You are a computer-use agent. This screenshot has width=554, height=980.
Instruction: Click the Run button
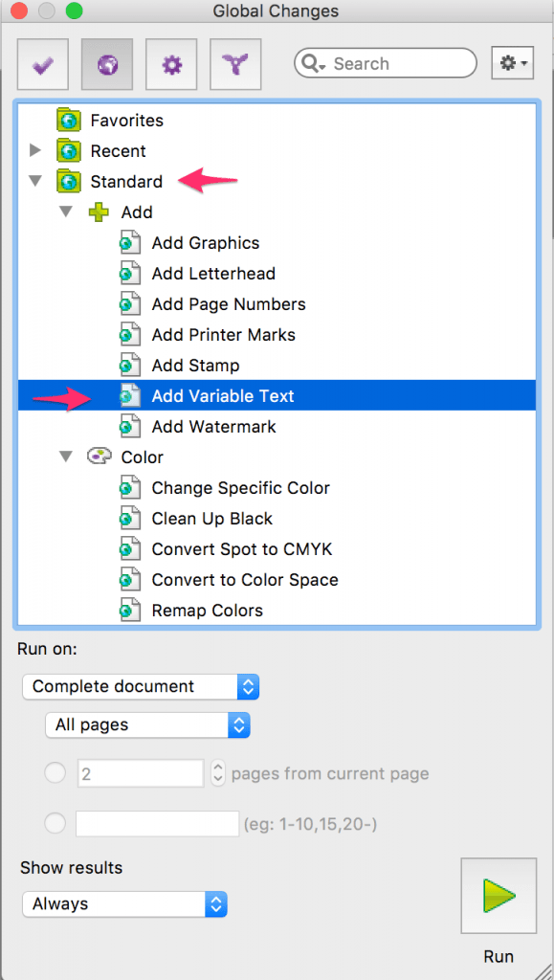click(499, 896)
